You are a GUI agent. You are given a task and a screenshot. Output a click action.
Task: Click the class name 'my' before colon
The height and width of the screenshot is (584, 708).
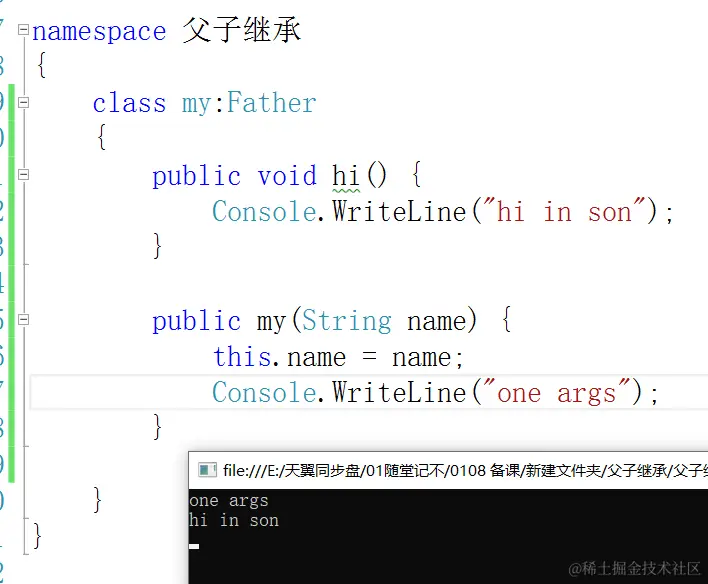pyautogui.click(x=196, y=105)
